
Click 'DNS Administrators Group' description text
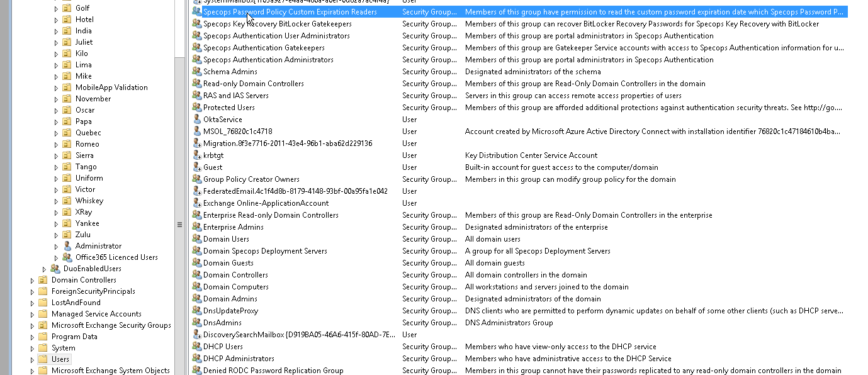[509, 323]
